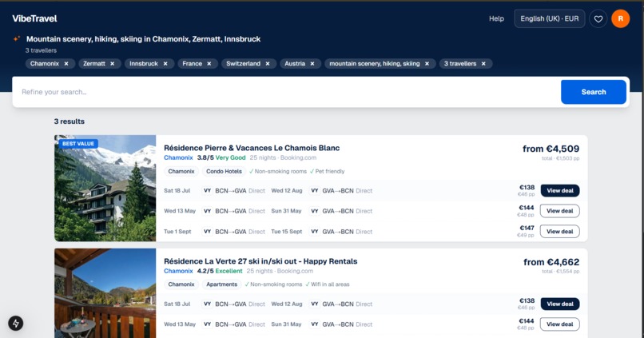Remove the Switzerland filter chip
Screen dimensions: 644x338
tap(268, 64)
